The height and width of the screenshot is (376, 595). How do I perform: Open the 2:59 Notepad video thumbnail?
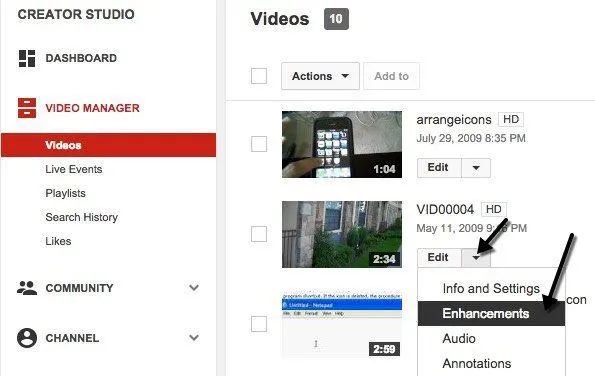(342, 324)
